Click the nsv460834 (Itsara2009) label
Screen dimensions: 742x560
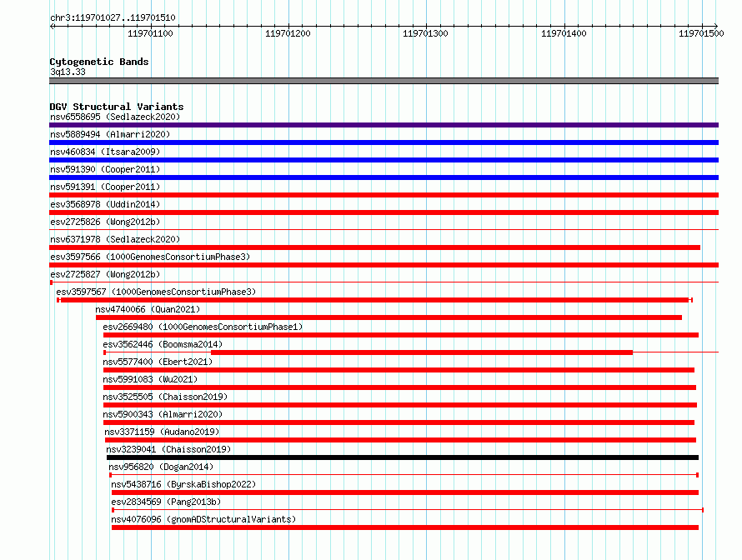pyautogui.click(x=105, y=152)
